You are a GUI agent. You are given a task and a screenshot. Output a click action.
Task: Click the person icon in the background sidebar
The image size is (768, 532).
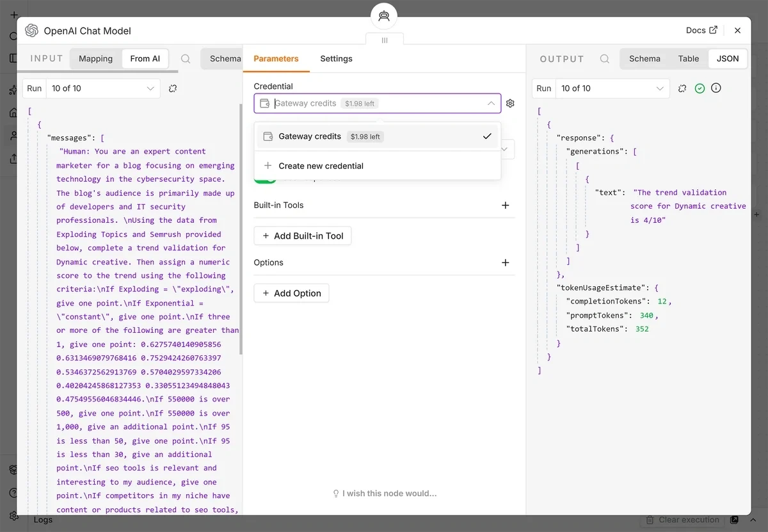13,136
